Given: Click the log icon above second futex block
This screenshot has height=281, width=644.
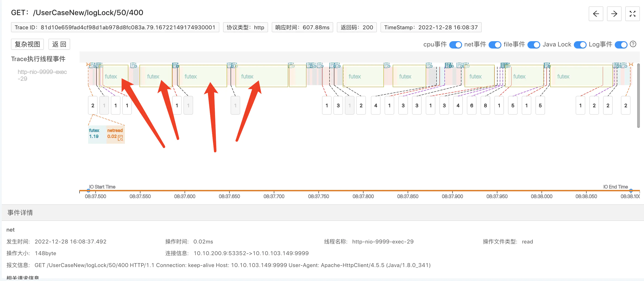Looking at the screenshot, I should point(134,65).
